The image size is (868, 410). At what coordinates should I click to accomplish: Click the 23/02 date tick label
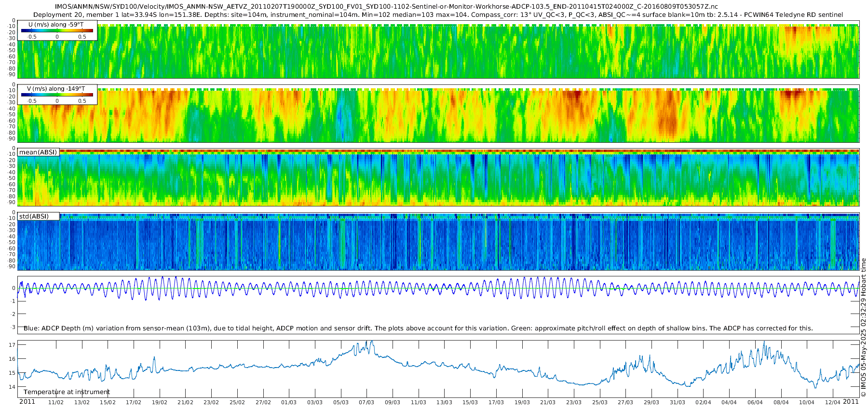(211, 402)
